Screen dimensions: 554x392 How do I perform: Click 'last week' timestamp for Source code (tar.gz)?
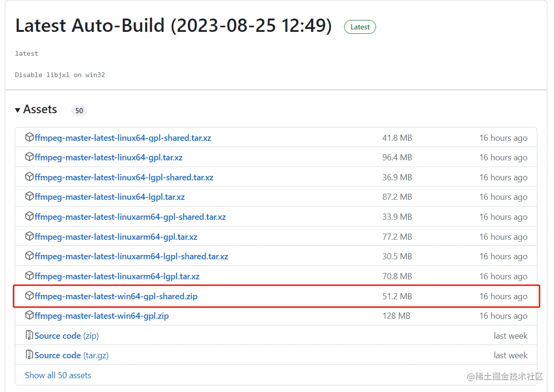click(511, 356)
